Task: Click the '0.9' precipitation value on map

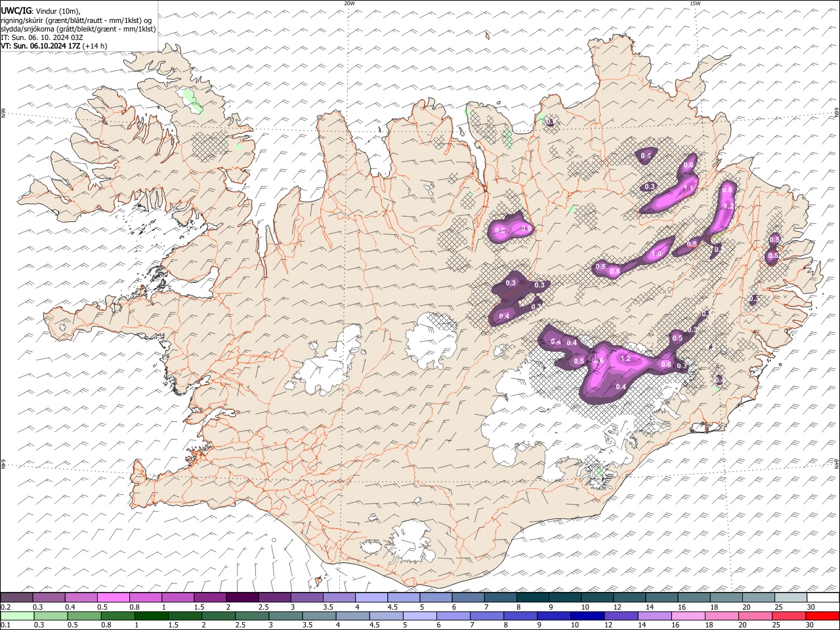Action: (x=526, y=228)
